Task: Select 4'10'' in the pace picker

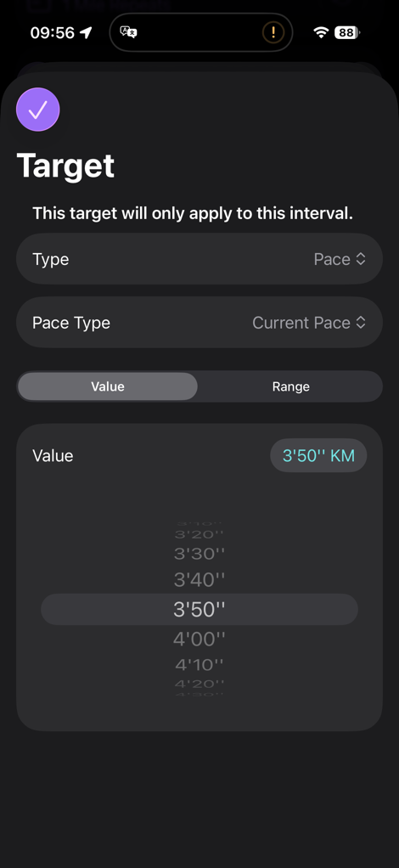Action: coord(199,664)
